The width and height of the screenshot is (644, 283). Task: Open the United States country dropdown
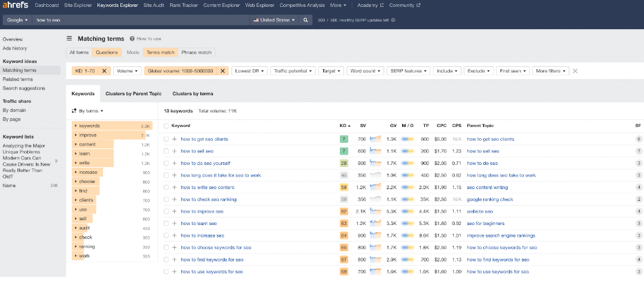[274, 20]
